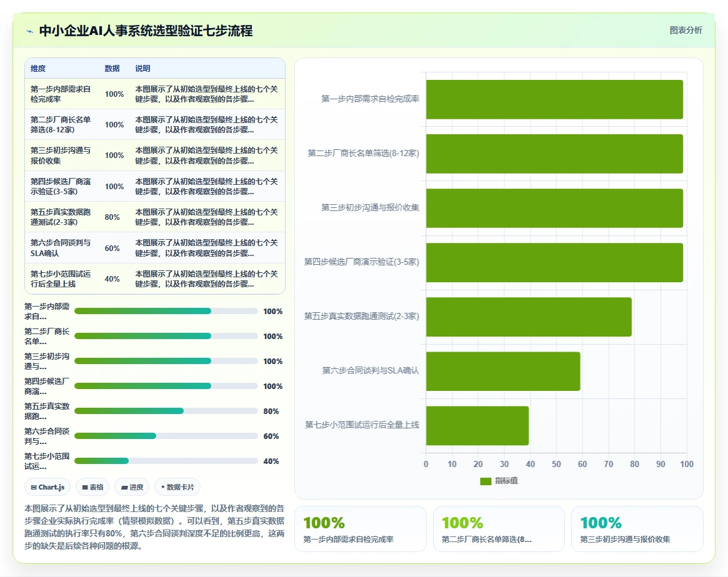
Task: Click the progress bar for 第七步小范围试运...
Action: coord(166,461)
